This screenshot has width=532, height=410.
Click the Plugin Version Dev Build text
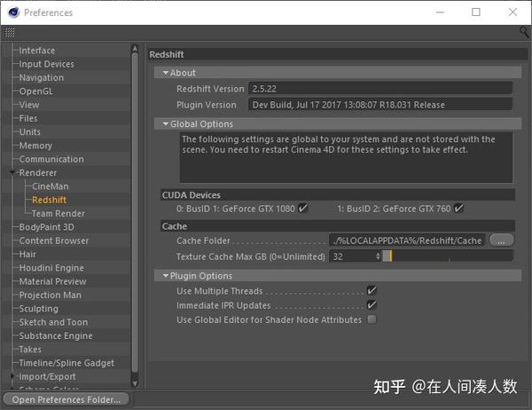348,105
